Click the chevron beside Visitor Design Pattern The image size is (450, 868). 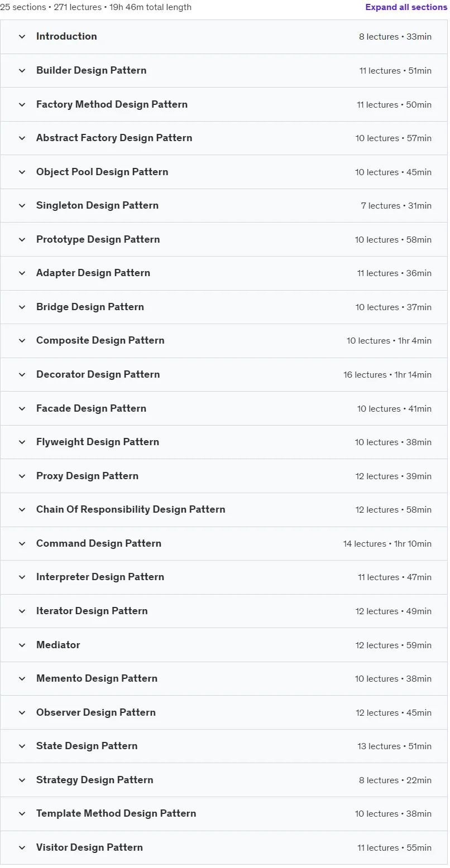pyautogui.click(x=22, y=847)
